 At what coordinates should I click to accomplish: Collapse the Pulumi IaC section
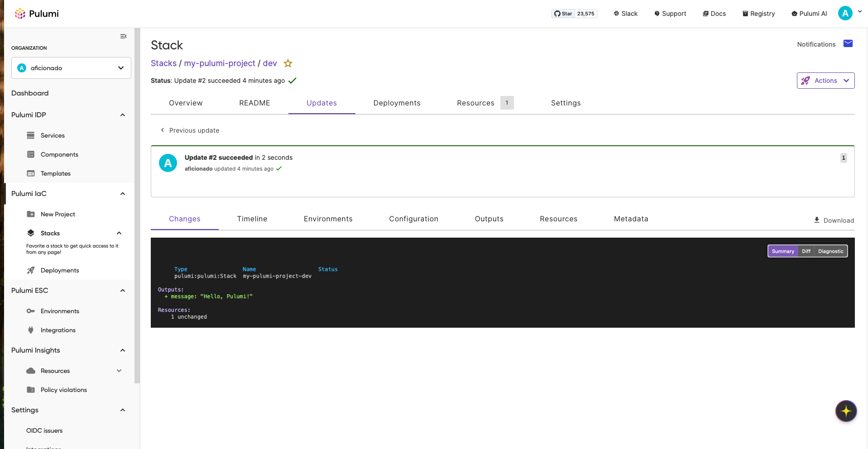pyautogui.click(x=123, y=194)
